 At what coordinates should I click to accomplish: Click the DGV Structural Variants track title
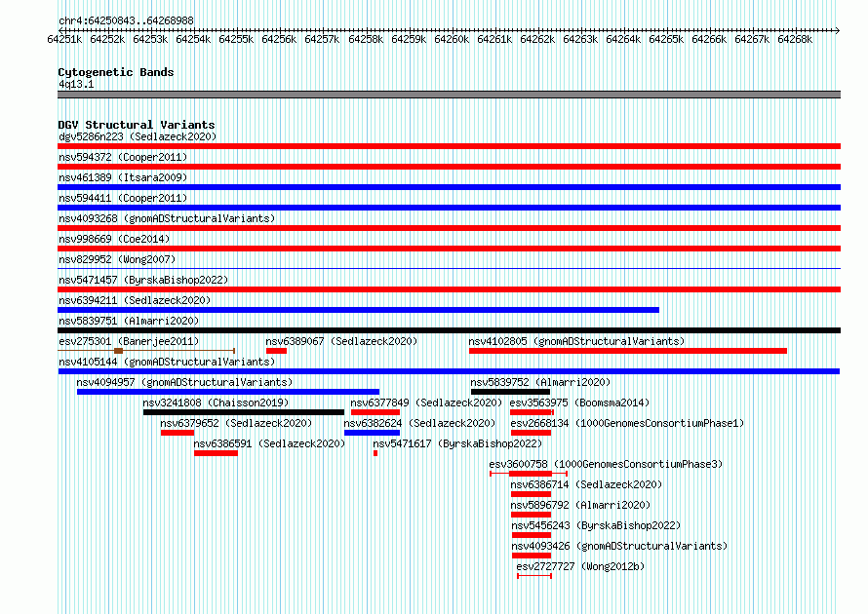coord(137,125)
